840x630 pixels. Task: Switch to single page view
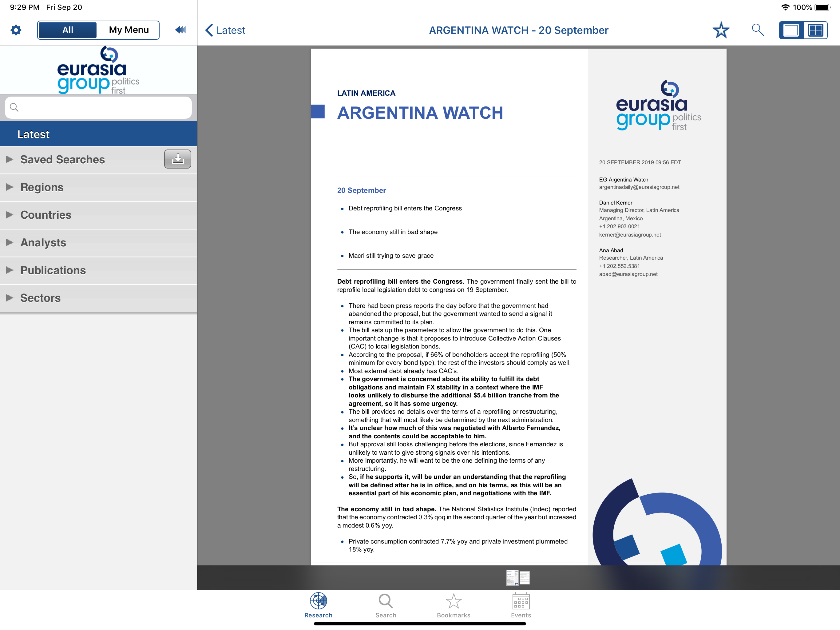[791, 30]
